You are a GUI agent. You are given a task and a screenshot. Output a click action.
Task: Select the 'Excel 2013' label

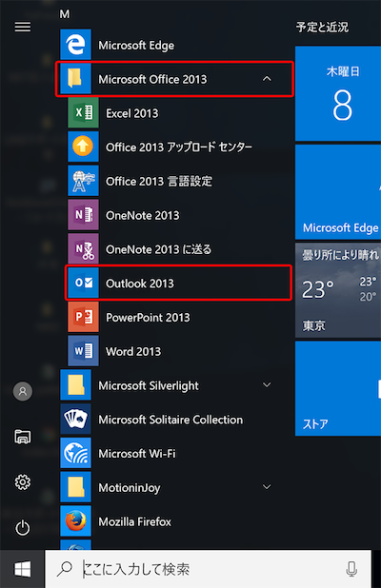pyautogui.click(x=132, y=113)
